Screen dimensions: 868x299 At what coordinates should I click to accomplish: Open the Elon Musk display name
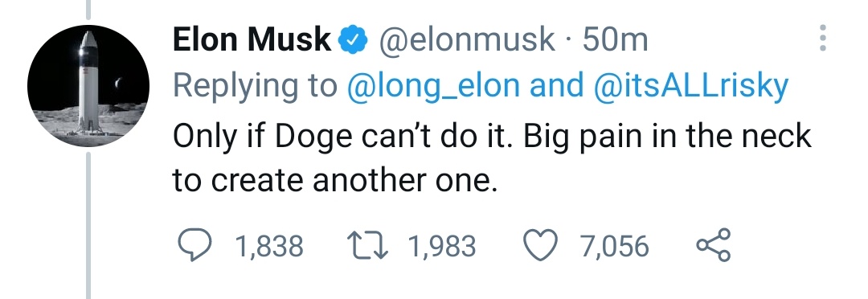[x=252, y=40]
